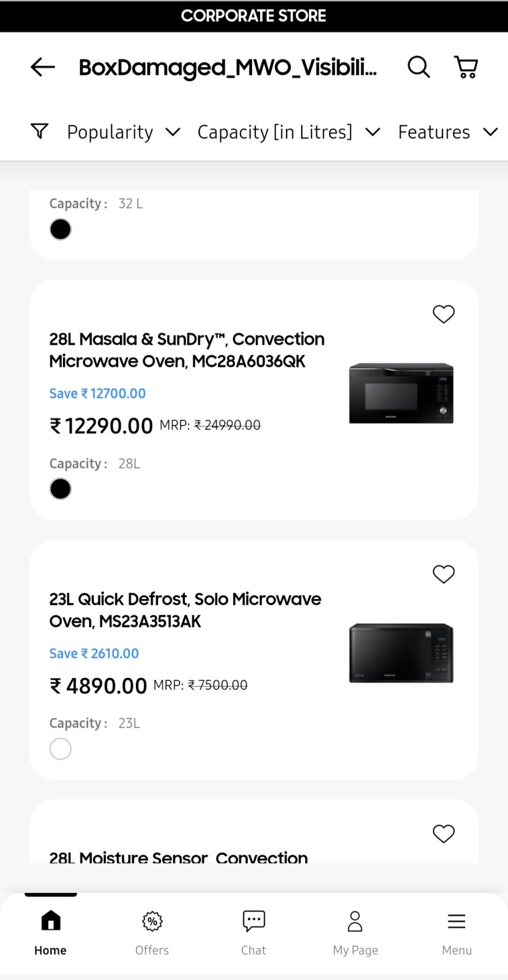508x980 pixels.
Task: Expand the Popularity sort dropdown
Action: click(123, 132)
